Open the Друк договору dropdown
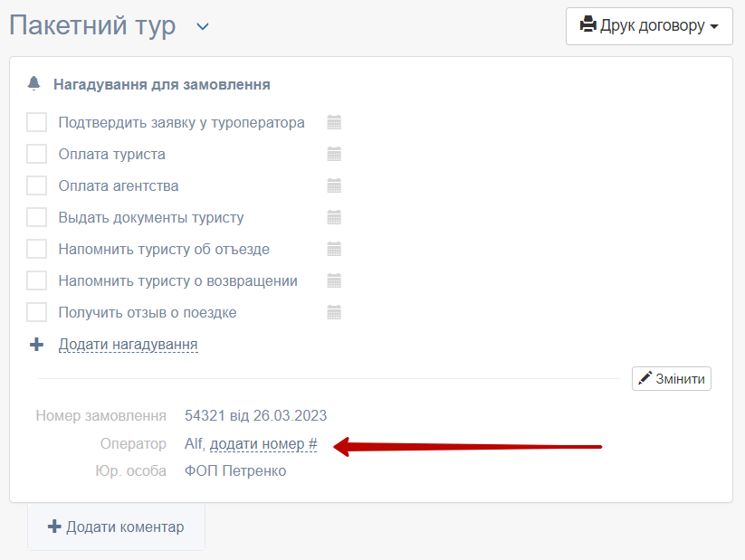The height and width of the screenshot is (560, 745). [x=648, y=25]
